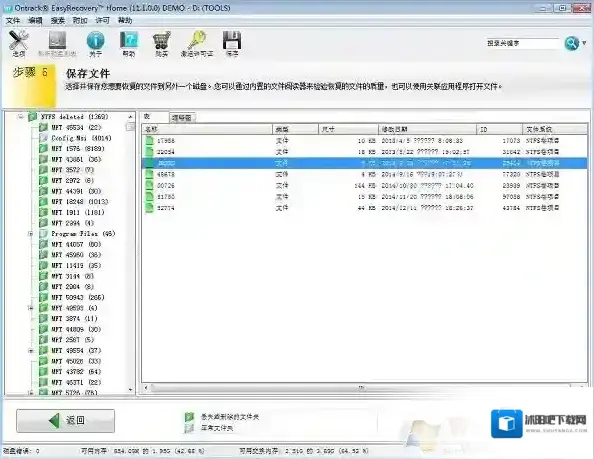The width and height of the screenshot is (594, 459).
Task: Open the 编辑 menu
Action: (x=35, y=20)
